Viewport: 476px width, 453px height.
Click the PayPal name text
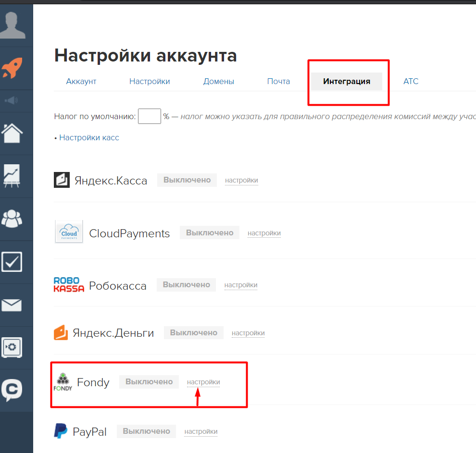tap(89, 432)
